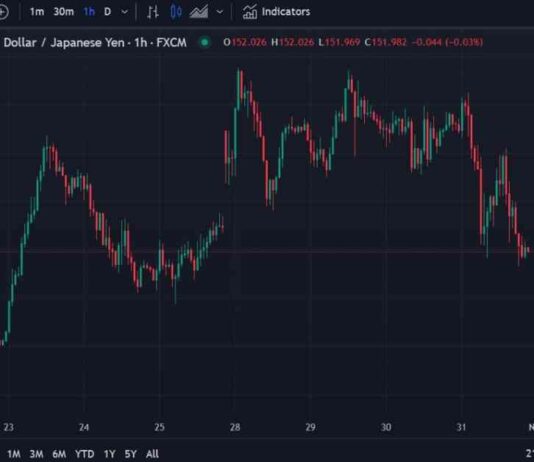Viewport: 534px width, 462px height.
Task: Select the 1m timeframe
Action: (37, 12)
